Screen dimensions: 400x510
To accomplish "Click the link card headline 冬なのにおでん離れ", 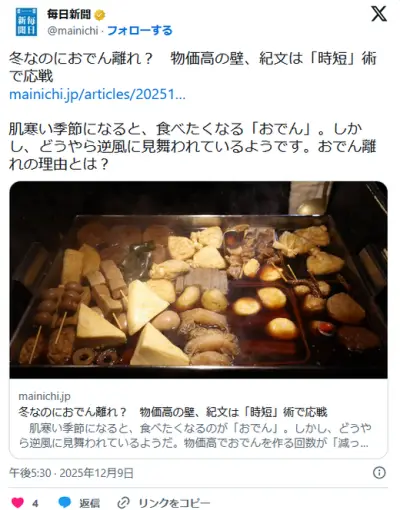I will coord(173,412).
